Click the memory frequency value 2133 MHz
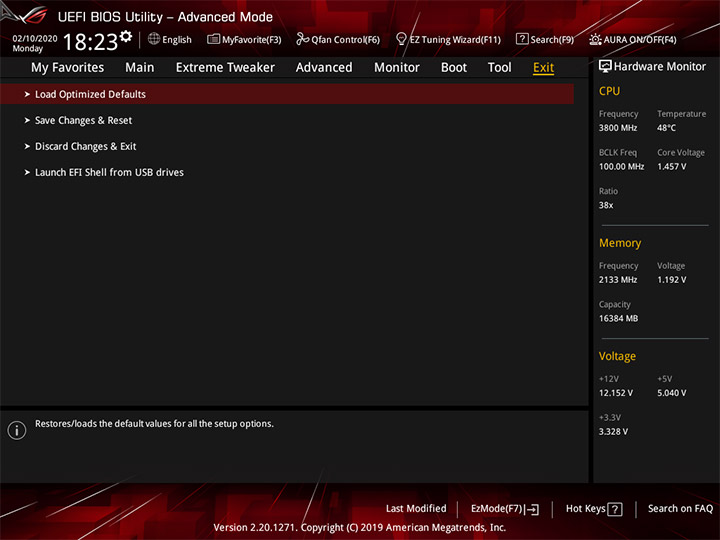This screenshot has height=540, width=720. [618, 280]
